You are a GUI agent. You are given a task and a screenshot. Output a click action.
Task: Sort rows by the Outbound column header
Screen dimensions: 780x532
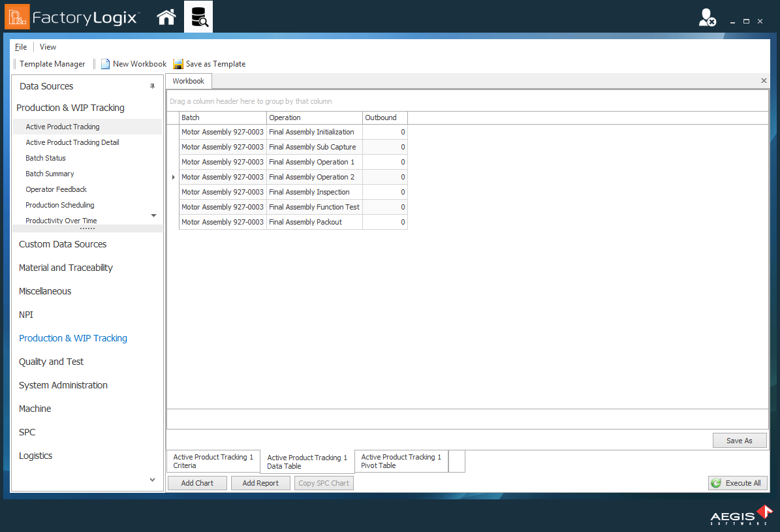pos(381,117)
